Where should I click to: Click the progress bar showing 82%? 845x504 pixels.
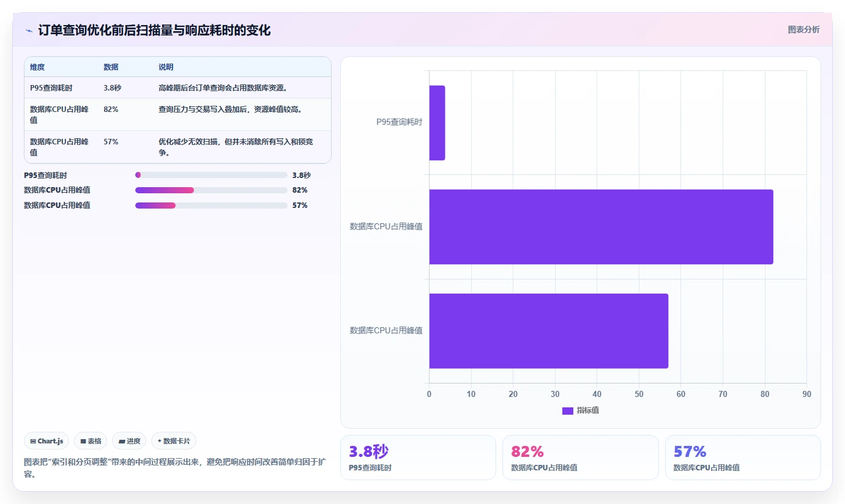tap(211, 190)
